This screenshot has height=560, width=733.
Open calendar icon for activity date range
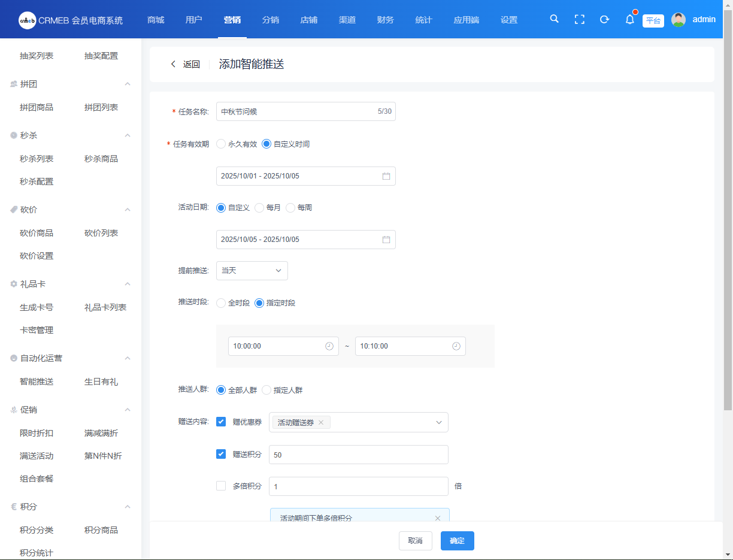coord(386,240)
